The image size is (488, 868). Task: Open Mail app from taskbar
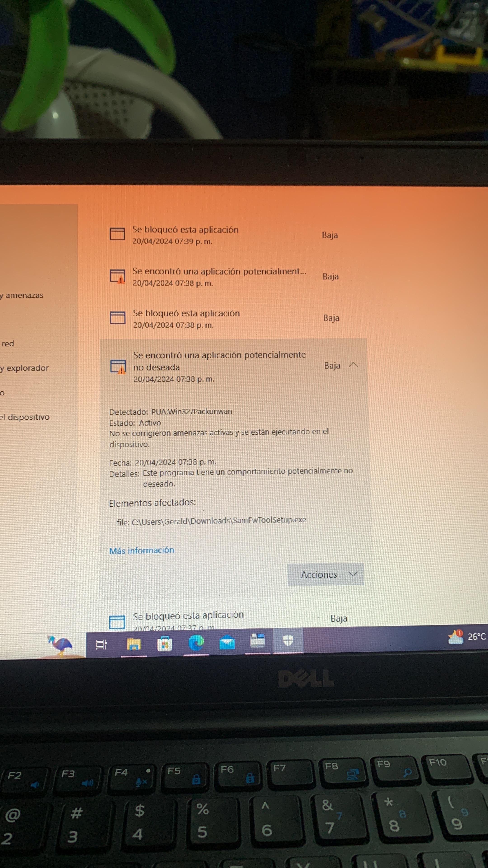(x=227, y=643)
